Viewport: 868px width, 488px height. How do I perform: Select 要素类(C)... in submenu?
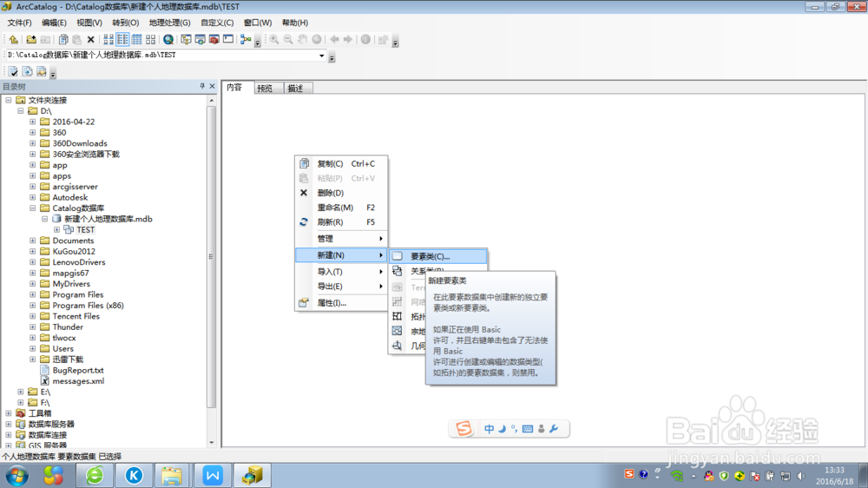coord(437,256)
